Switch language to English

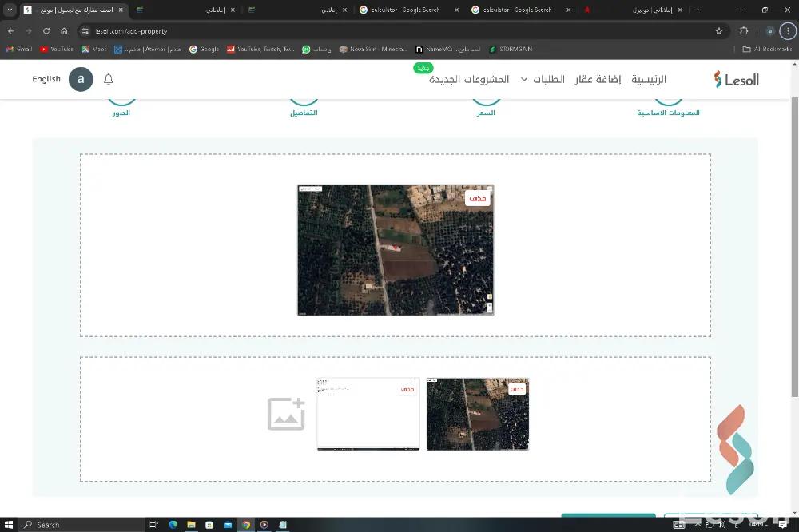point(46,79)
